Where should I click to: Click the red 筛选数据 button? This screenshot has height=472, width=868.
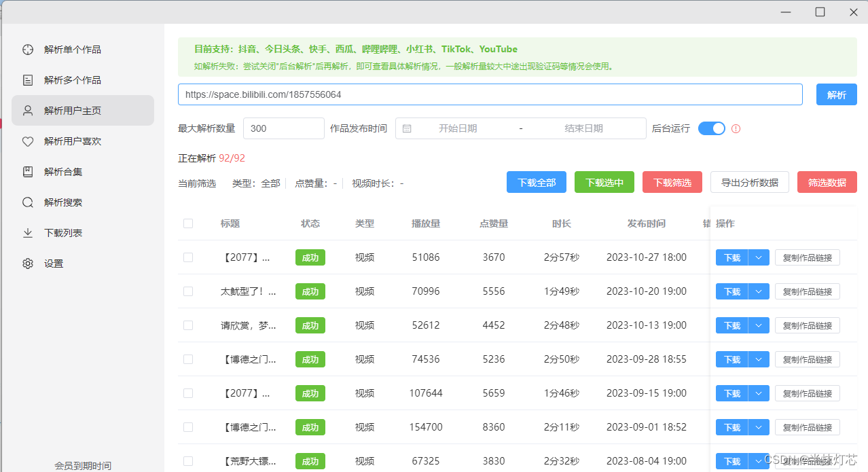[x=827, y=182]
